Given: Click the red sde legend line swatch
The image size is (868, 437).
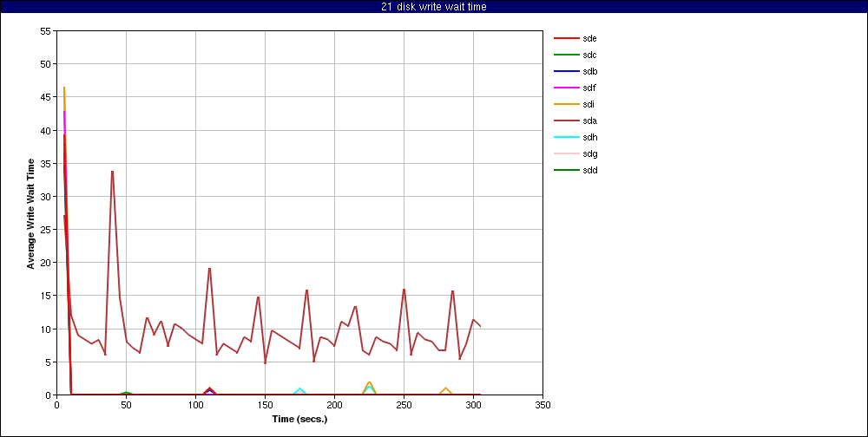Looking at the screenshot, I should pos(566,39).
